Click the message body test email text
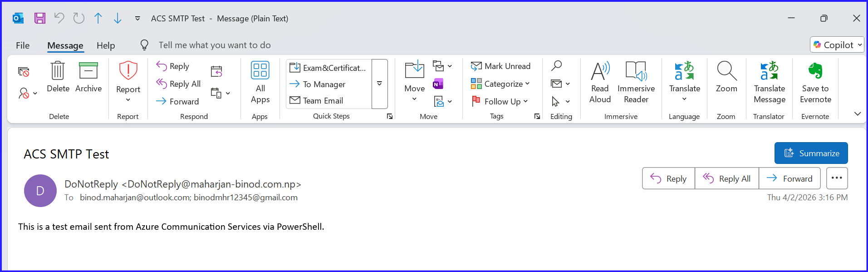Viewport: 868px width, 272px height. click(171, 227)
